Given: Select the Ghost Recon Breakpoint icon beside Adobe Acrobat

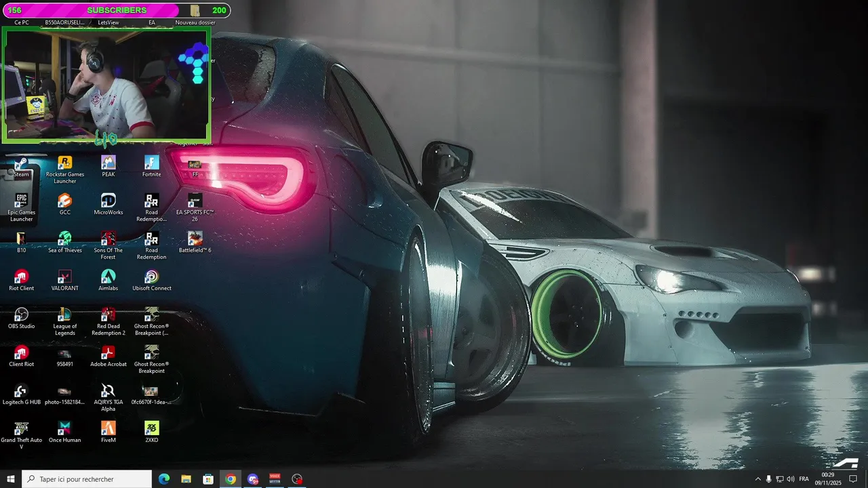Looking at the screenshot, I should coord(152,359).
